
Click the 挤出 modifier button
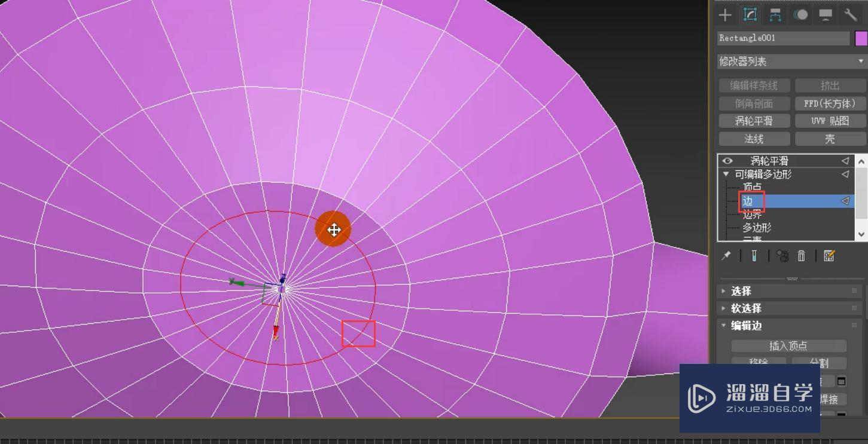[x=830, y=85]
